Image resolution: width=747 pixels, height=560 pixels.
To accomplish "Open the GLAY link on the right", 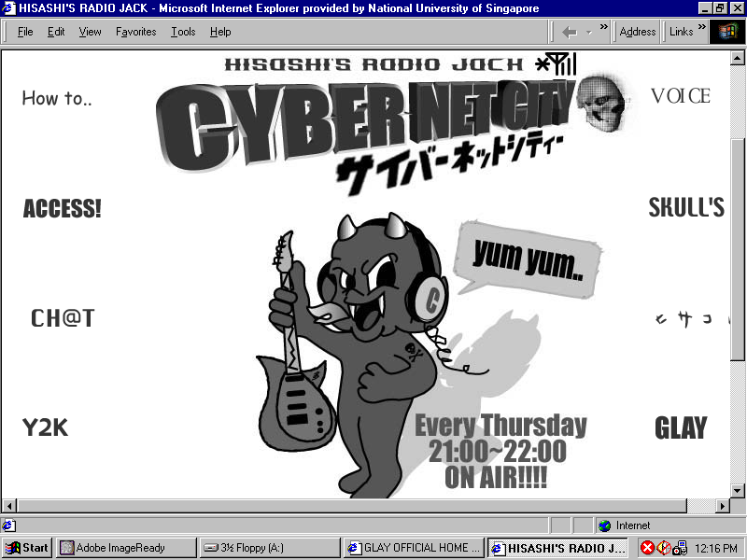I will coord(681,428).
